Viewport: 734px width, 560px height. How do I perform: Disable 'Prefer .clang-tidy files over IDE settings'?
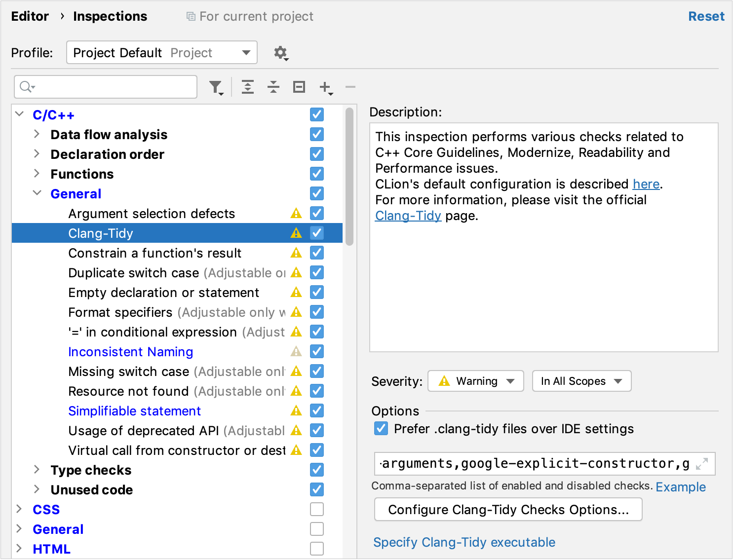pos(380,429)
